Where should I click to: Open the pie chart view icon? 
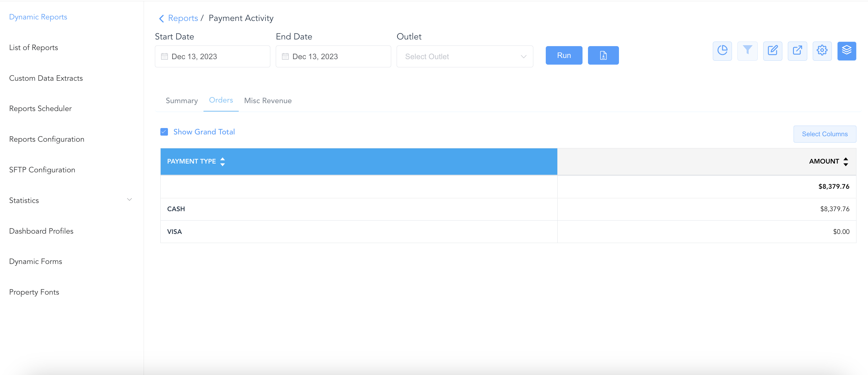click(x=722, y=51)
